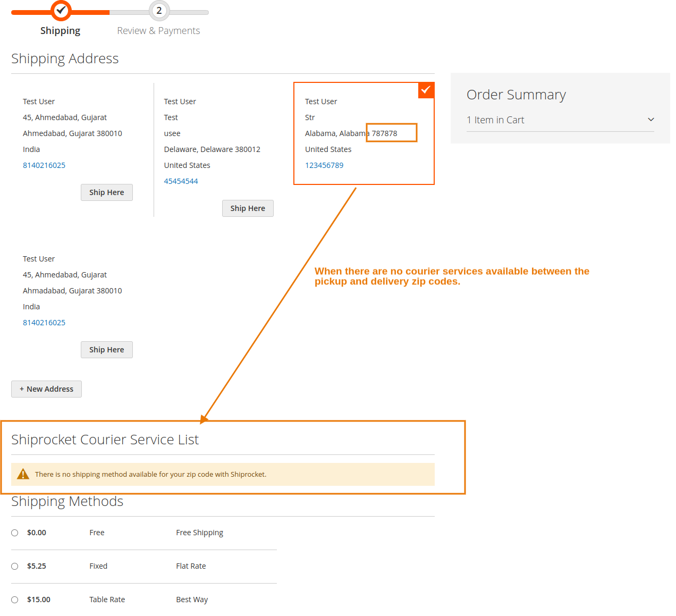Select the $0.00 Free Shipping option
The height and width of the screenshot is (616, 676).
(14, 532)
